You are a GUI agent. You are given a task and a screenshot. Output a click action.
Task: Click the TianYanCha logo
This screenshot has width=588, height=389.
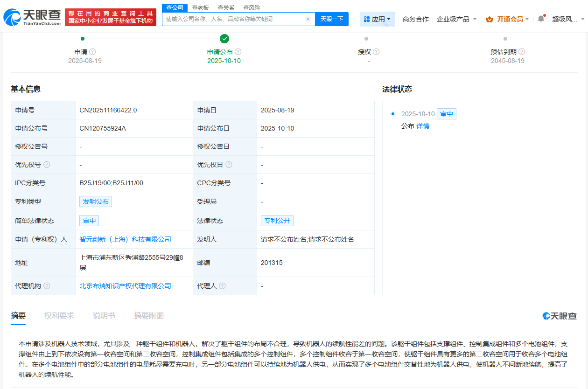click(x=32, y=18)
